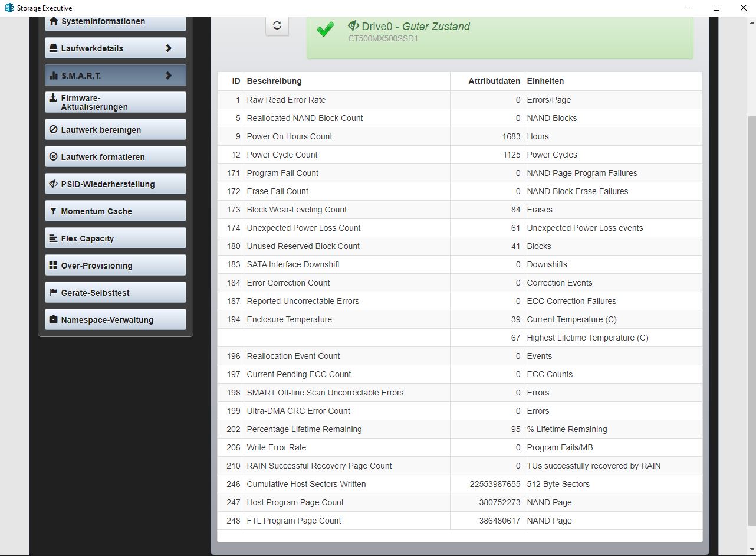This screenshot has height=556, width=756.
Task: Open PSID-Wiederherstellung page
Action: pos(116,184)
